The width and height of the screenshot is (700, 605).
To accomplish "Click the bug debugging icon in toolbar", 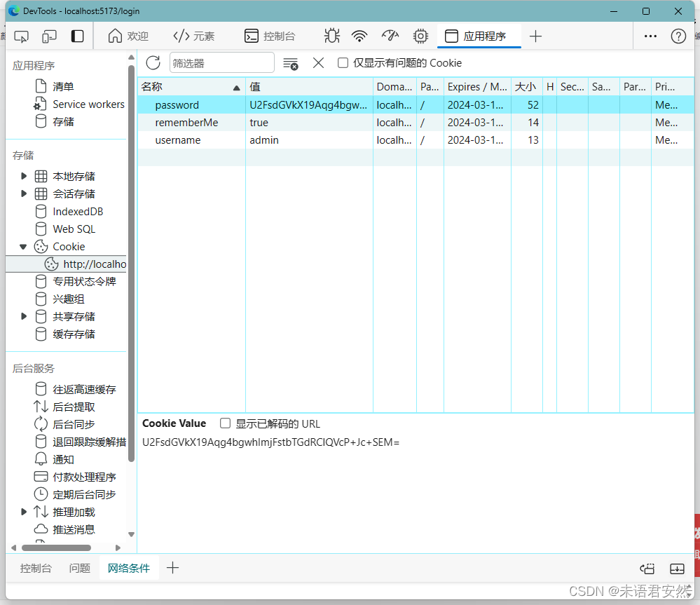I will point(331,35).
